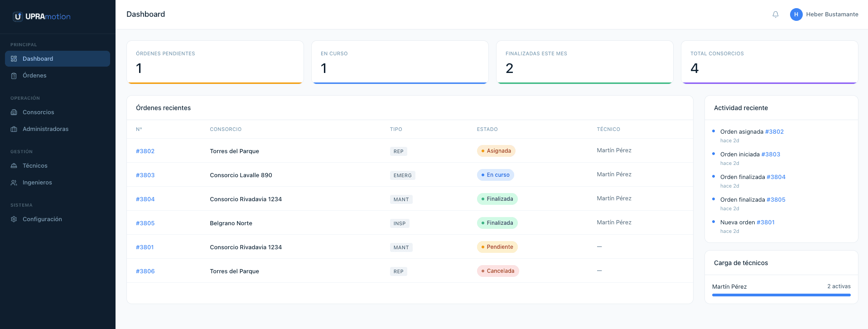Click Finalizada badge for order #3804

[497, 199]
